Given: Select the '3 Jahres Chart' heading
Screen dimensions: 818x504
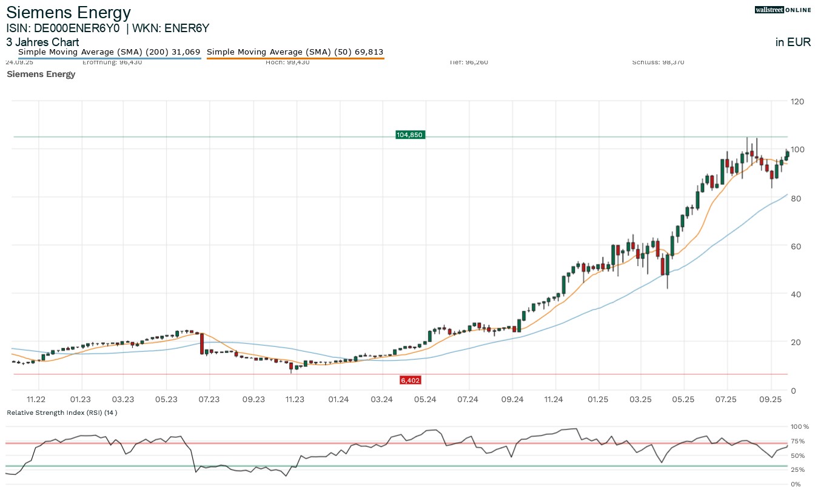Looking at the screenshot, I should click(42, 42).
